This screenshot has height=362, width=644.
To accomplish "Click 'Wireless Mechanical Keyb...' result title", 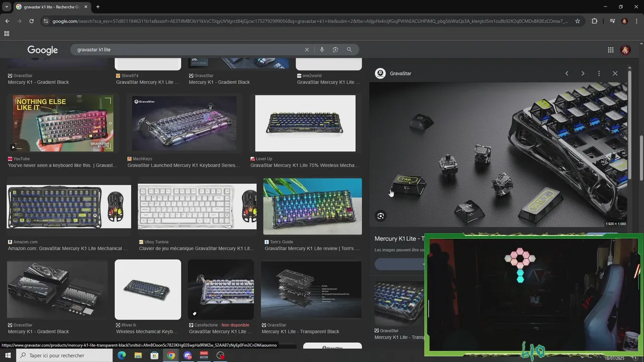I will tap(146, 331).
